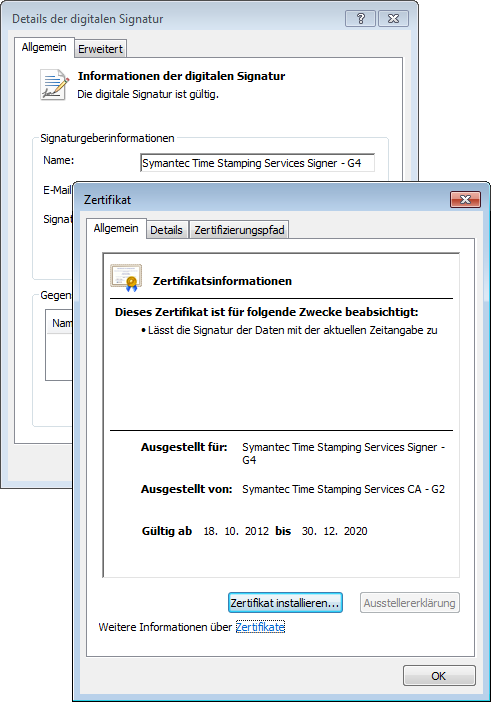Select Allgemein tab in signature details window
Screen dimensions: 491x702
(44, 47)
